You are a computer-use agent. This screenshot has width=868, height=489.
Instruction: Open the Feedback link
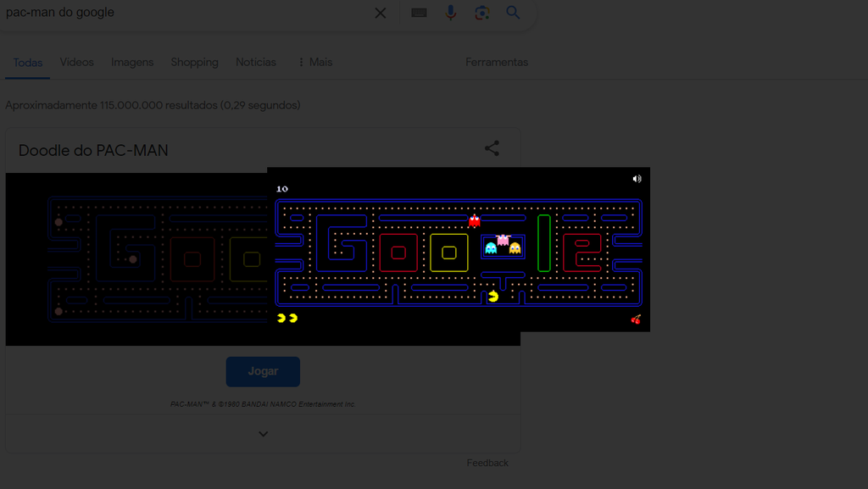[x=487, y=463]
